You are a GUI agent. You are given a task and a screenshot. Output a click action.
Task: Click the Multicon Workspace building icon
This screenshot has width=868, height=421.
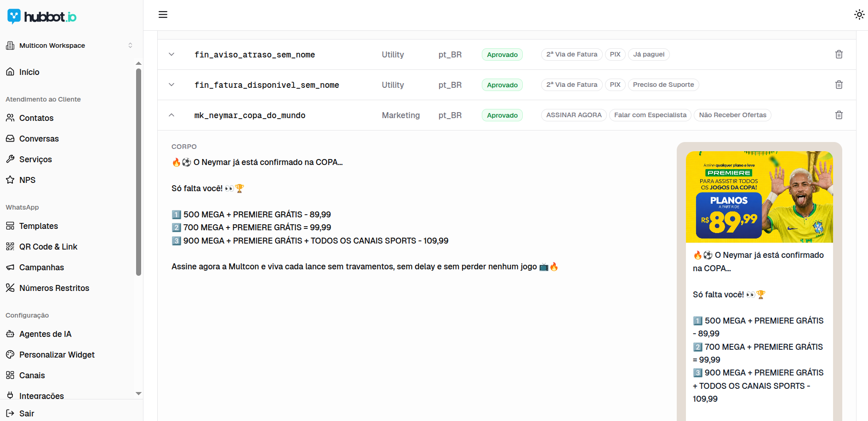pos(10,46)
